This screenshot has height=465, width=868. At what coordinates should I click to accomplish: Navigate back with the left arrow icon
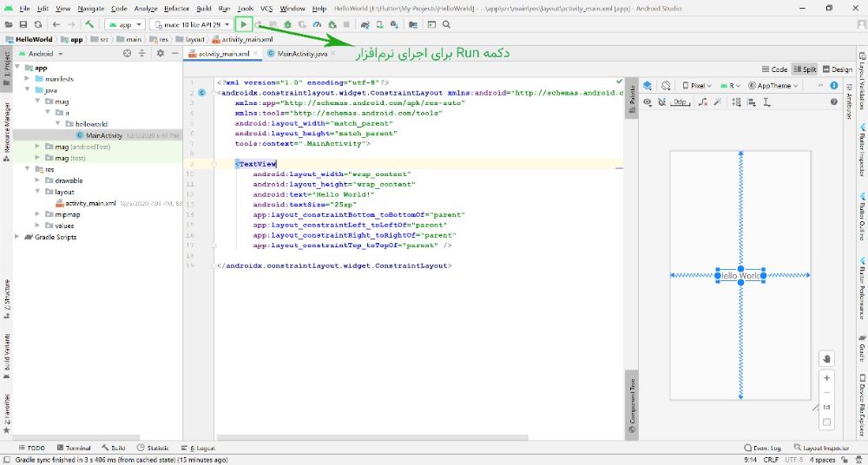[x=56, y=24]
